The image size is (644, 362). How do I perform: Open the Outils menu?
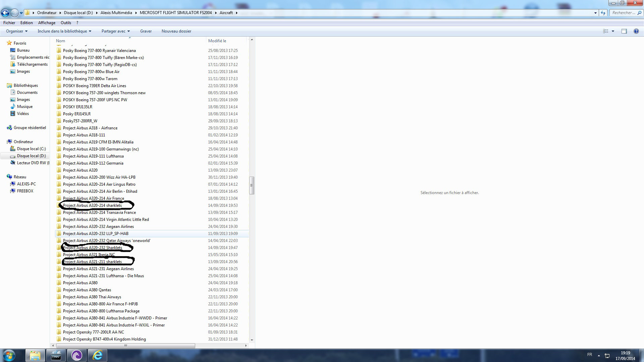(66, 23)
